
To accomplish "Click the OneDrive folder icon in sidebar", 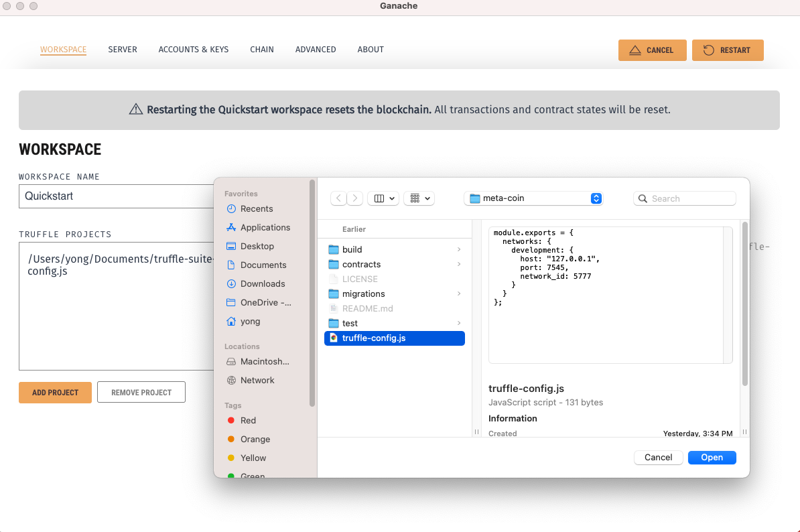I will (x=231, y=302).
